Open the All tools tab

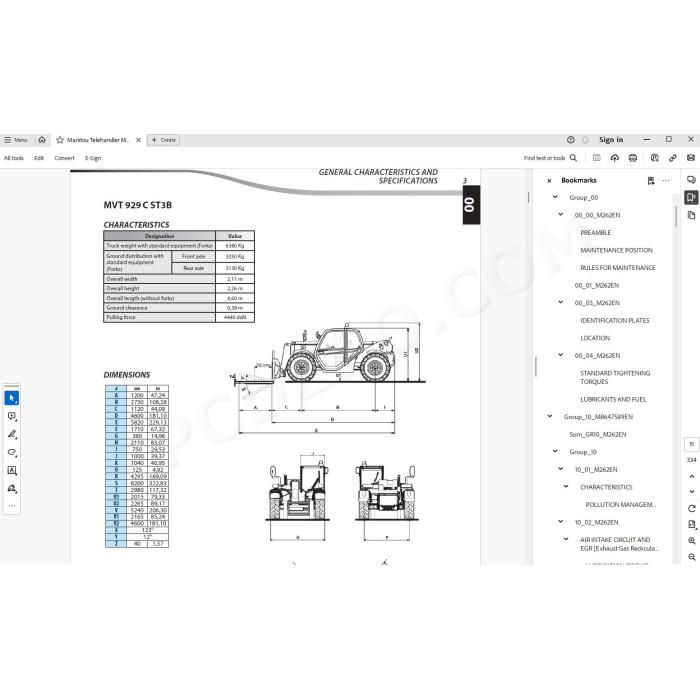(14, 158)
